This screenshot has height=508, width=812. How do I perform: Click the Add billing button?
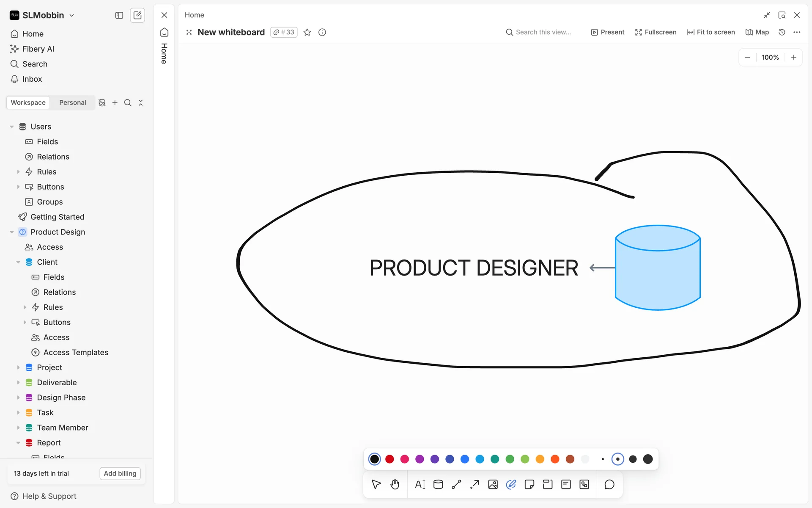(x=120, y=473)
